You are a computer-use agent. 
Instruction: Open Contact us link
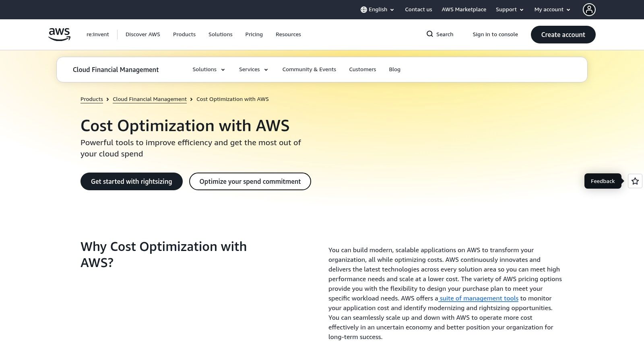tap(419, 10)
